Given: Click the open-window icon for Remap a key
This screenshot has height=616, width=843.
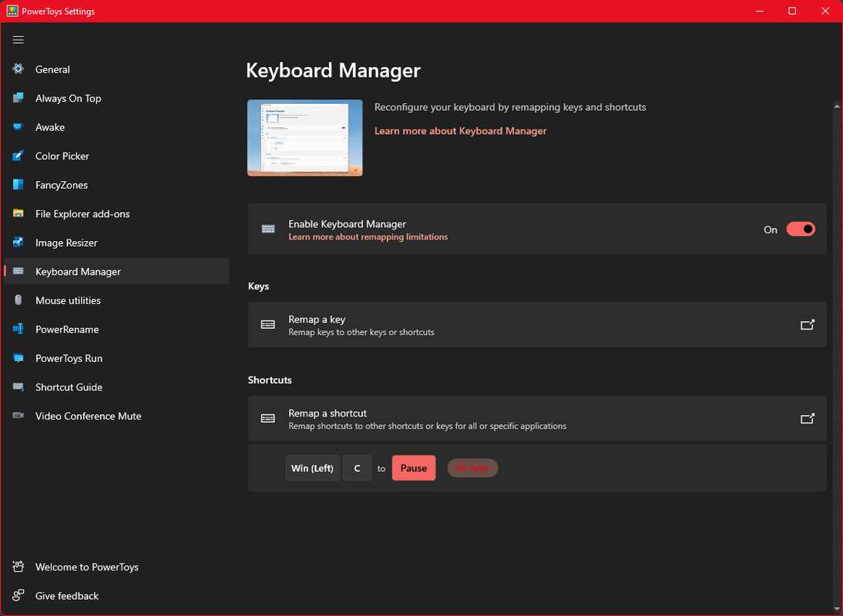Looking at the screenshot, I should point(807,324).
